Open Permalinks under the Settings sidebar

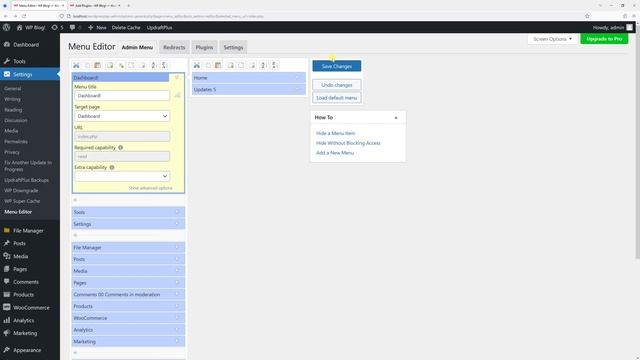[x=16, y=142]
